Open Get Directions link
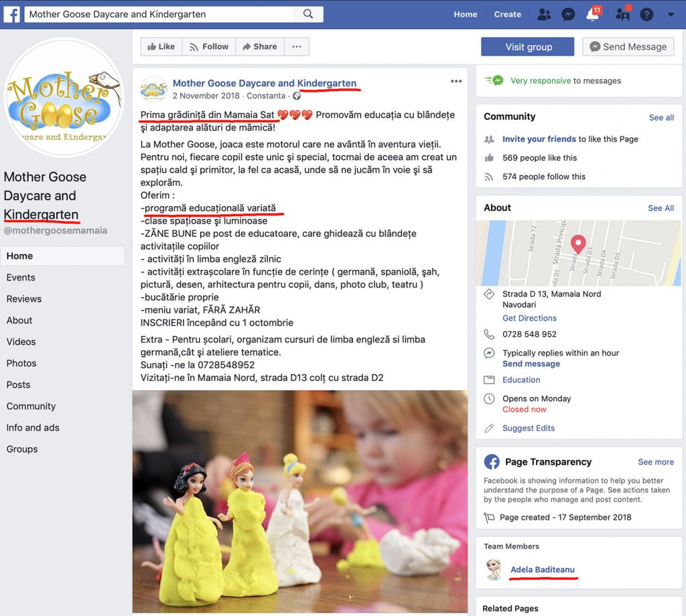The image size is (686, 616). click(x=529, y=318)
